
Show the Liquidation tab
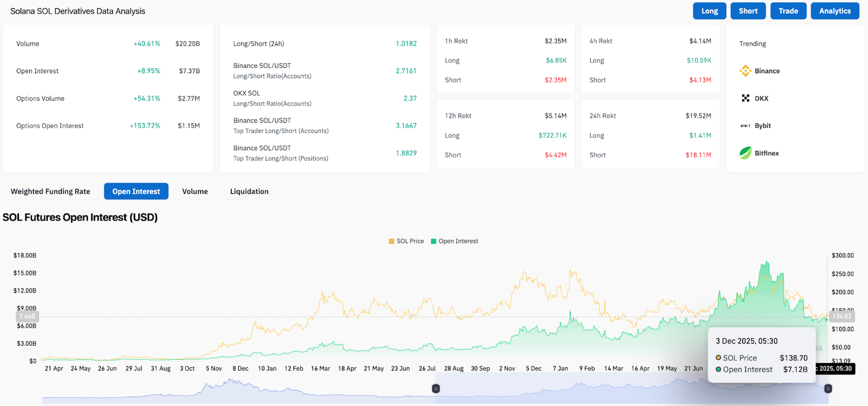[249, 192]
